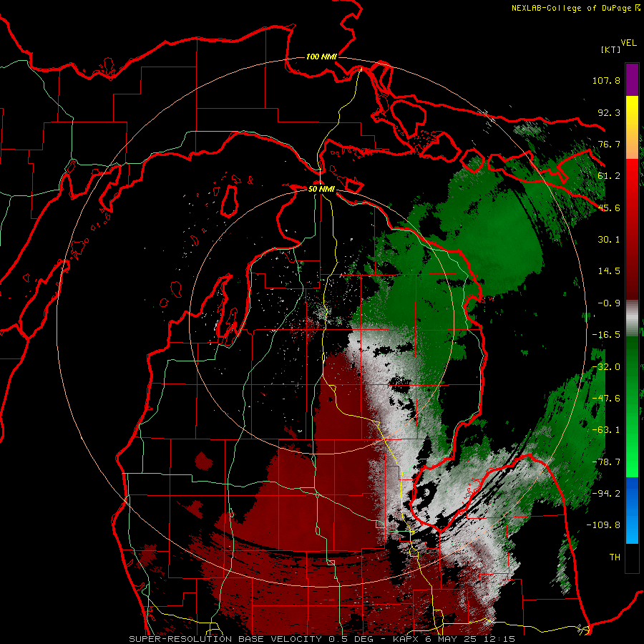Click the 50 NMI range ring label
The image size is (644, 644).
(321, 189)
